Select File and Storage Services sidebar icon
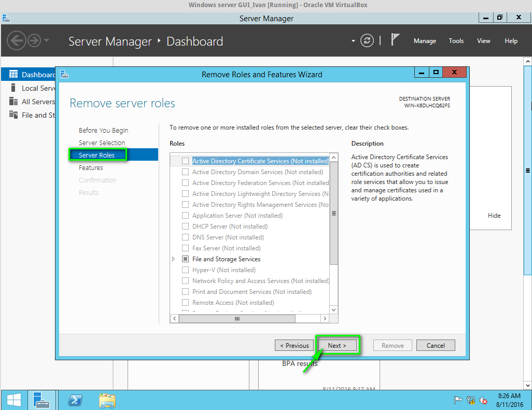 (13, 115)
